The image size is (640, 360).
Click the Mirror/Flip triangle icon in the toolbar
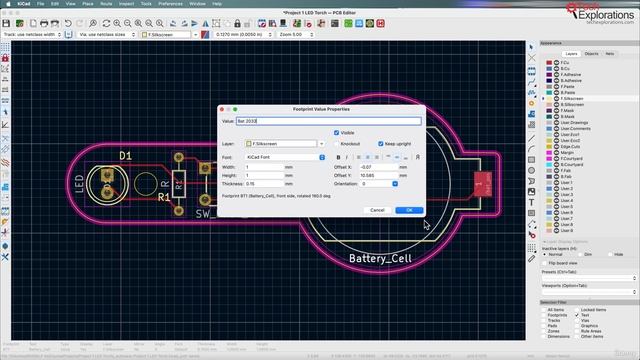(205, 24)
